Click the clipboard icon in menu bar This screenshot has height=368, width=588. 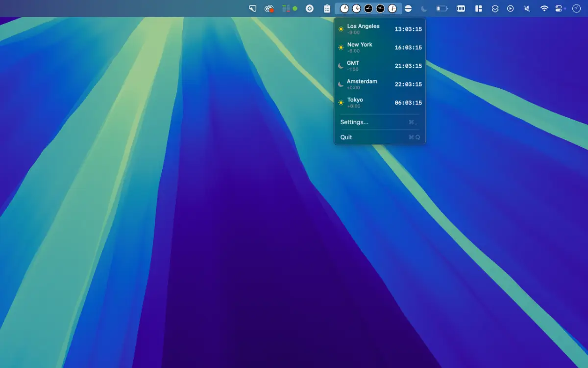click(x=327, y=8)
